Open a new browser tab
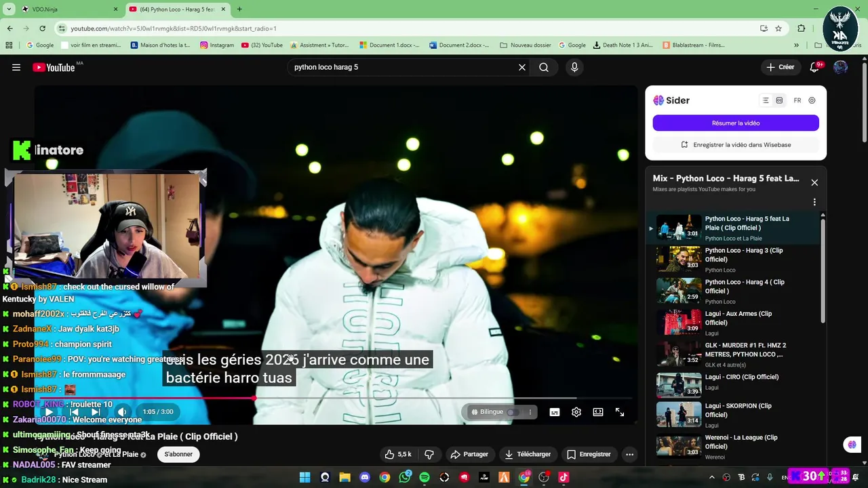868x488 pixels. pyautogui.click(x=239, y=9)
